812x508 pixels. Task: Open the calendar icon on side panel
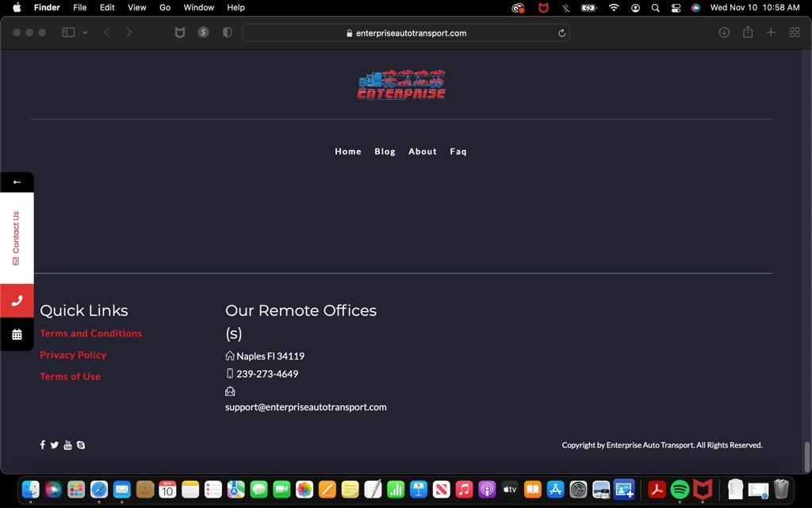[17, 334]
